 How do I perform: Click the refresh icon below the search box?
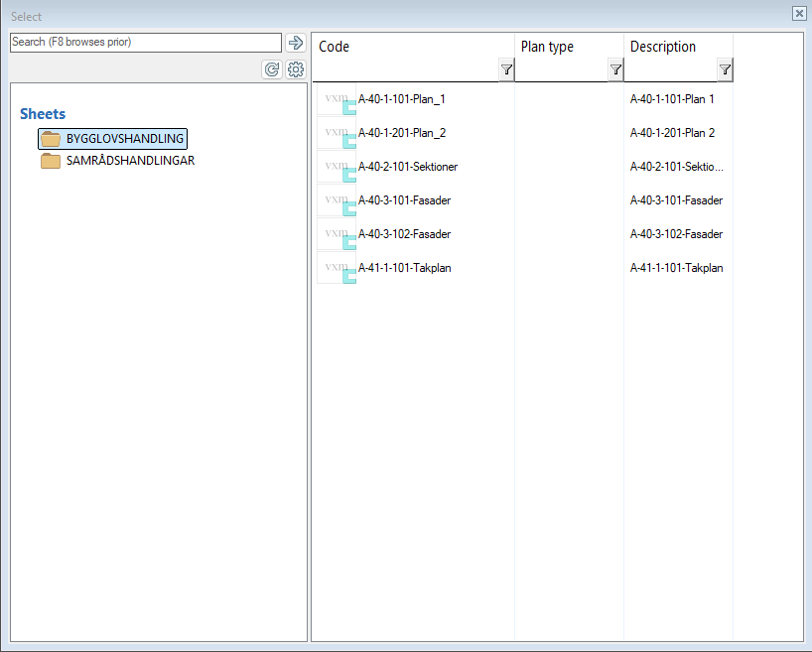pos(271,69)
